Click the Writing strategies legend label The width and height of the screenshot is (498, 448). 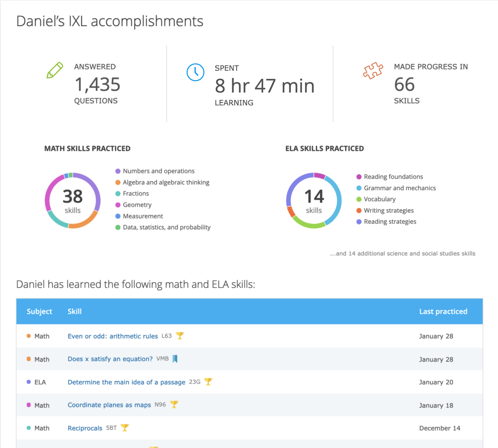point(389,210)
